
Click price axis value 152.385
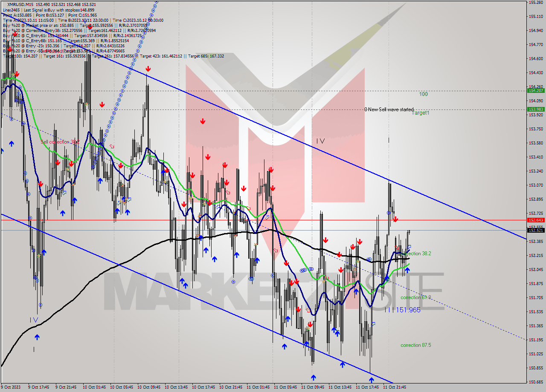[536, 241]
